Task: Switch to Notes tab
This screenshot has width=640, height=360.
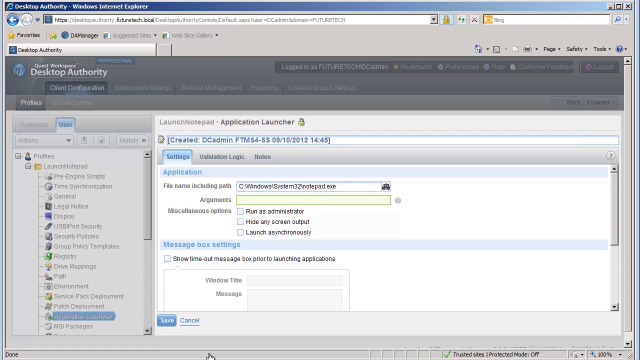Action: (x=262, y=157)
